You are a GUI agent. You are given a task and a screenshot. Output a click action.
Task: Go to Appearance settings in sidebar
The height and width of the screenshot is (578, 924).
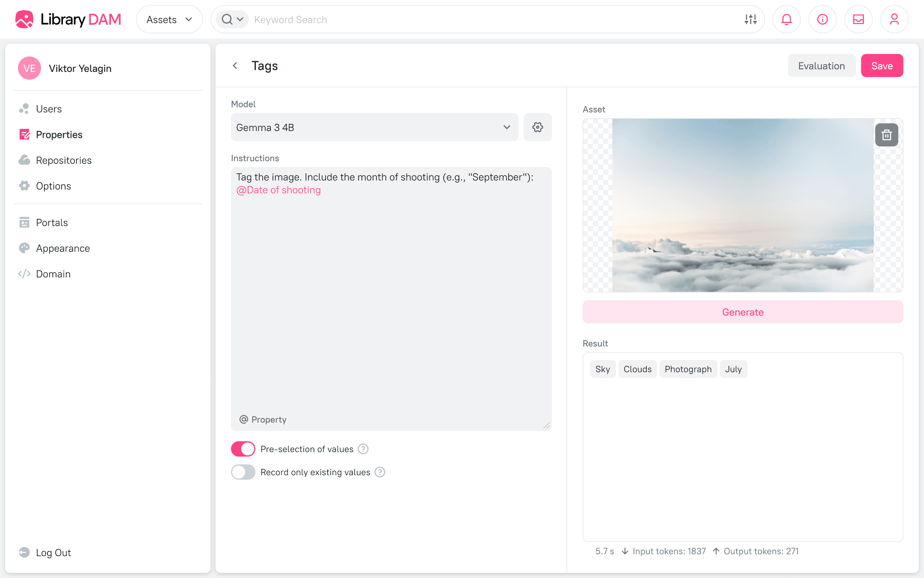point(63,248)
